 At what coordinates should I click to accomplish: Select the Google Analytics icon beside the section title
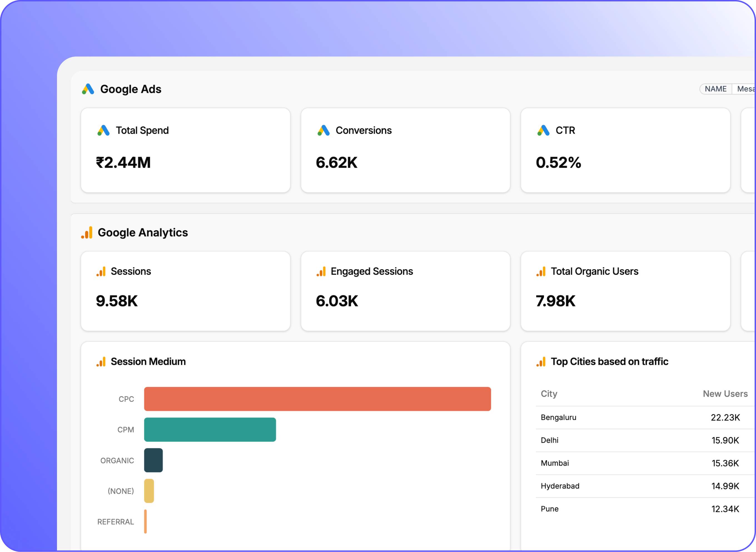point(87,233)
